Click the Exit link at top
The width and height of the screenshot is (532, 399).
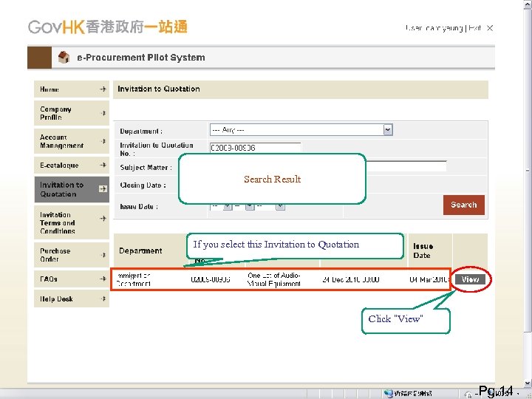(474, 28)
